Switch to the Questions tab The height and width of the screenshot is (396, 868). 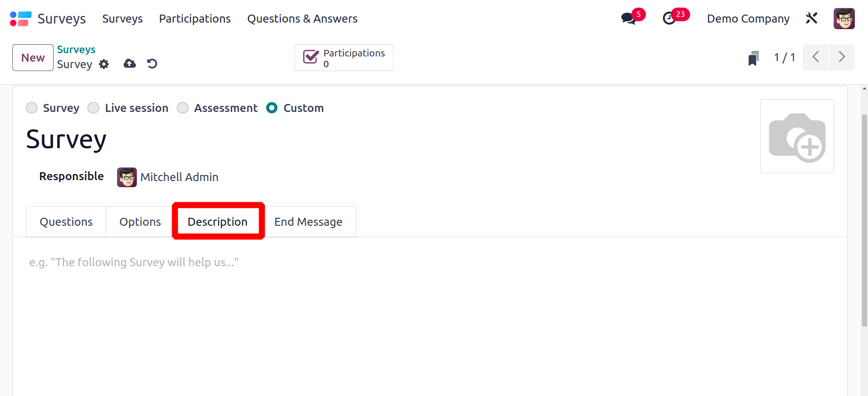(66, 222)
